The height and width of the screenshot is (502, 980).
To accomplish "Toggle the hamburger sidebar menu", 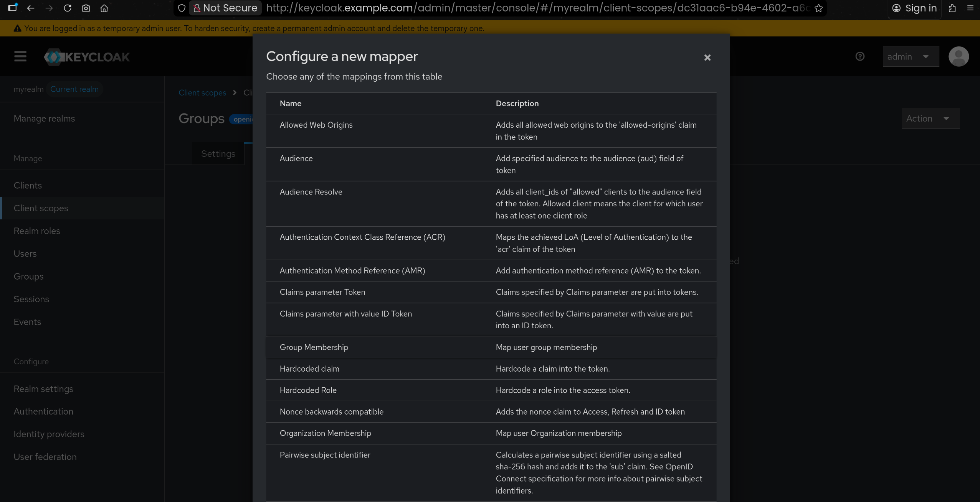I will pyautogui.click(x=20, y=57).
